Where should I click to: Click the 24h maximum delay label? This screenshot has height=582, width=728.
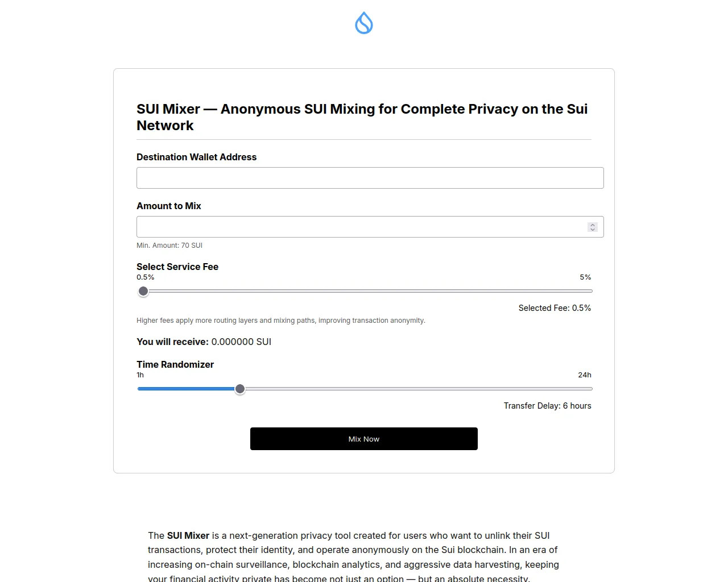585,375
